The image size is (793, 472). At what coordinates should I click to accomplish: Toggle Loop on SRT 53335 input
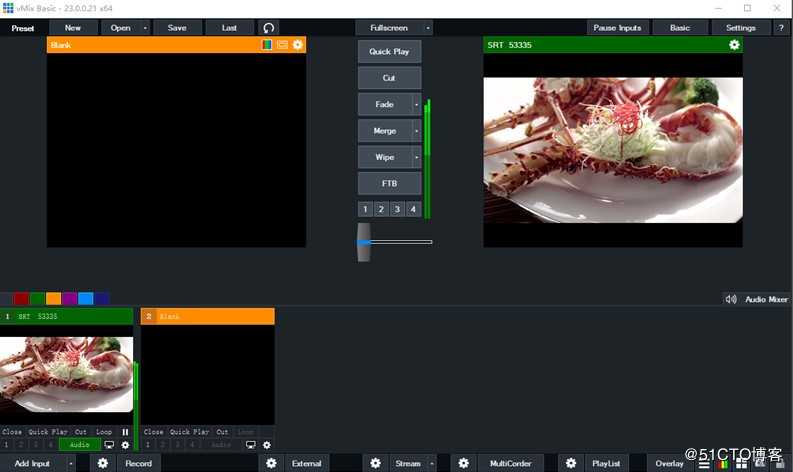point(104,432)
